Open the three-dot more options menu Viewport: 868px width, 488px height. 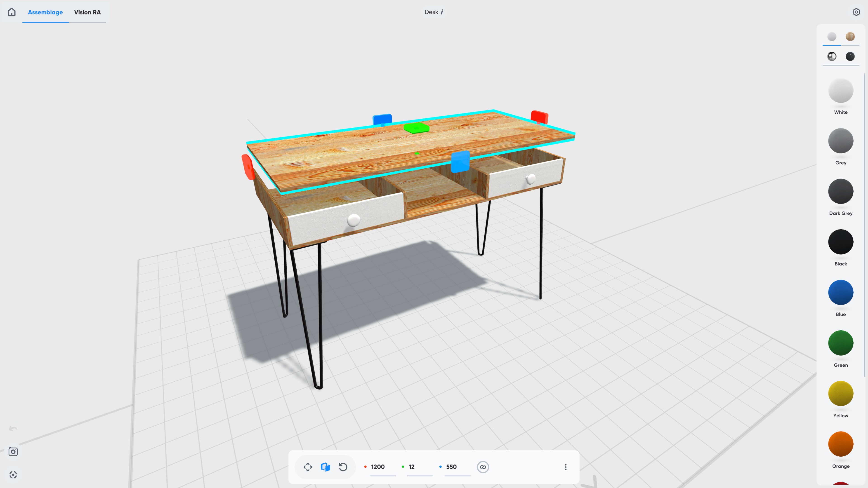coord(565,467)
